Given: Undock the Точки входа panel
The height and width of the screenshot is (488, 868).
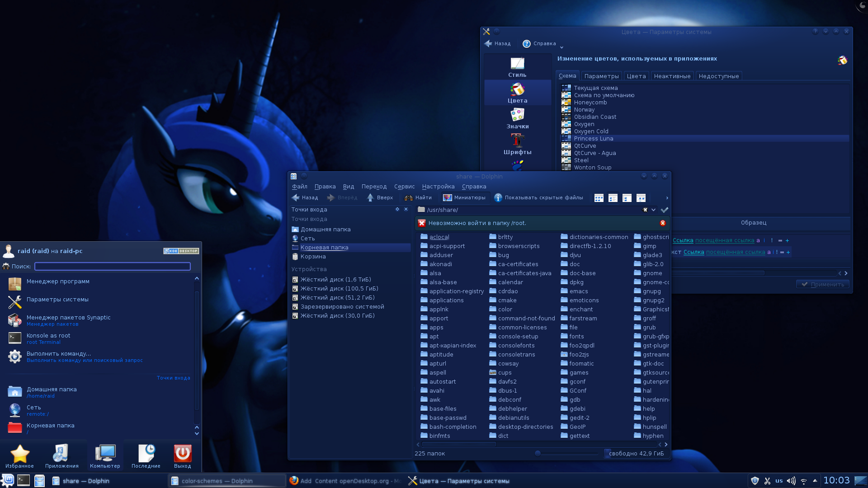Looking at the screenshot, I should click(x=397, y=209).
